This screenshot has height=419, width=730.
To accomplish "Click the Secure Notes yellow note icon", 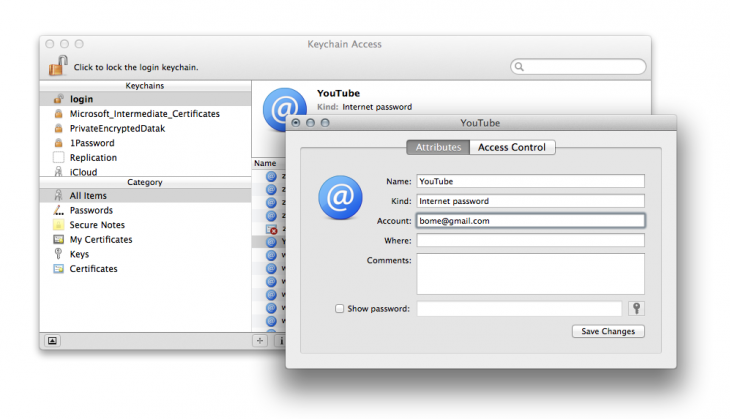I will tap(58, 225).
